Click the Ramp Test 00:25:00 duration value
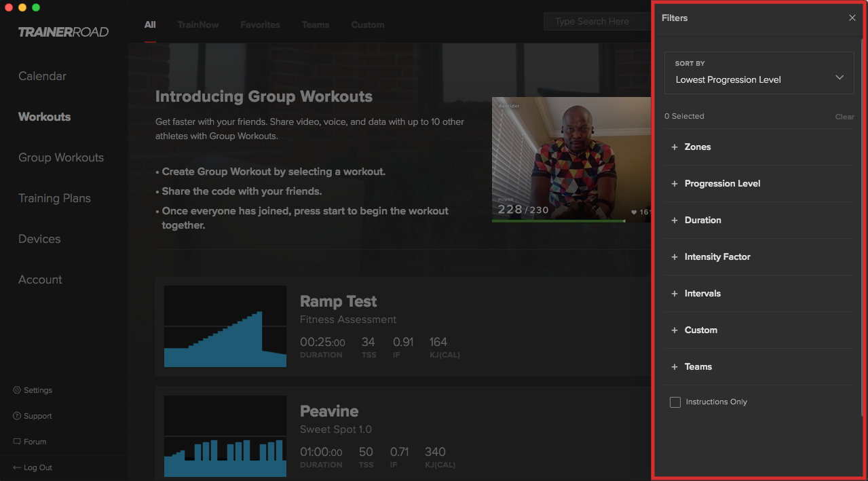The height and width of the screenshot is (481, 868). (322, 342)
